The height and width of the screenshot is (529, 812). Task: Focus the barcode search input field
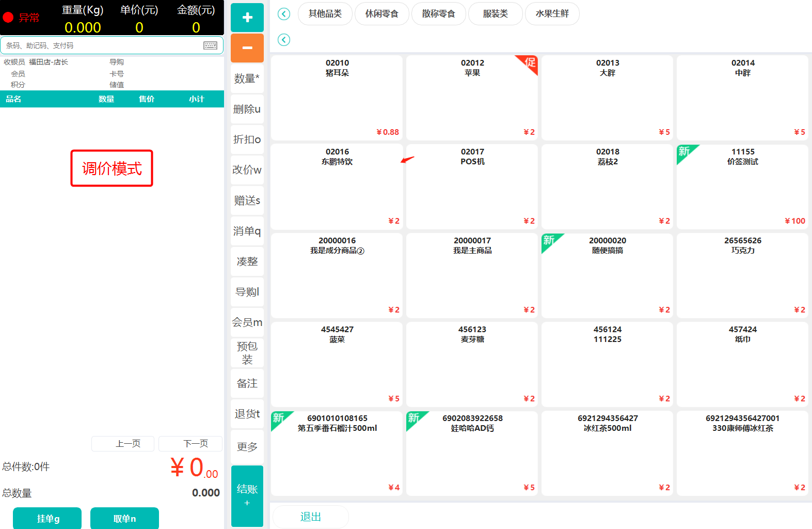pos(112,45)
